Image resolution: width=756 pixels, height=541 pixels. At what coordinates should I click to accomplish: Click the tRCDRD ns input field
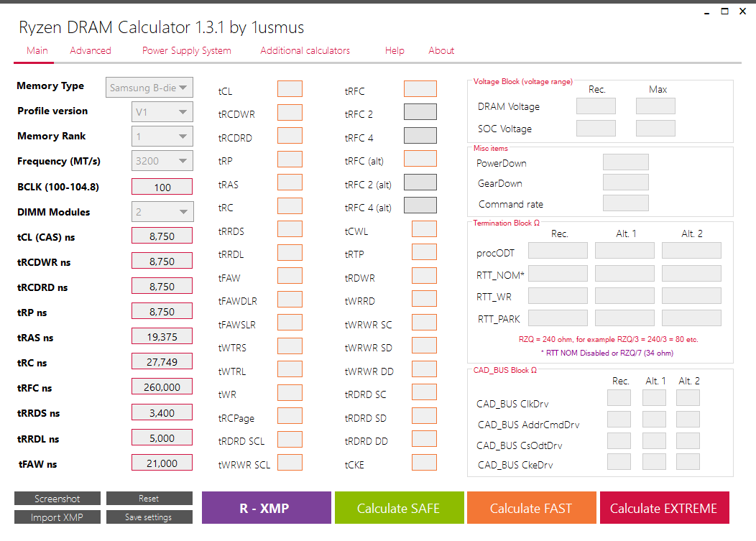pyautogui.click(x=162, y=287)
